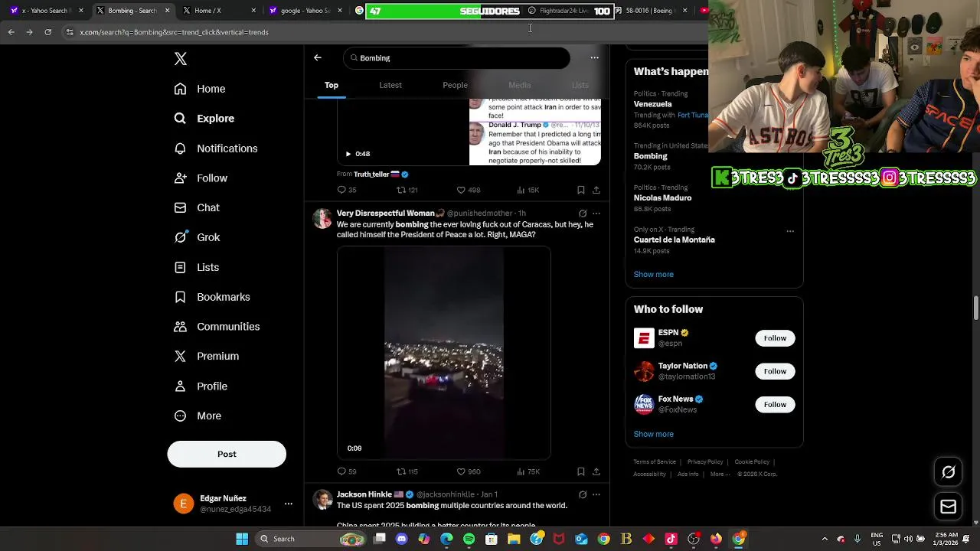Click the X logo in the sidebar
The width and height of the screenshot is (980, 551).
(x=181, y=59)
